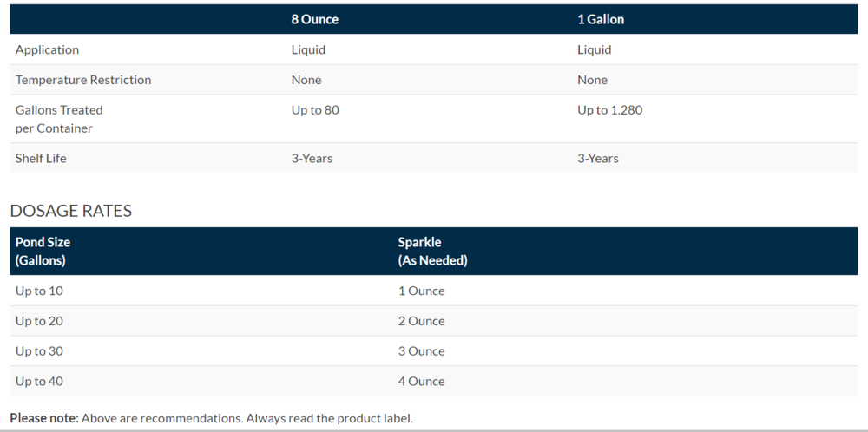Select the Application row label
Screen dimensions: 868x432
pyautogui.click(x=47, y=49)
